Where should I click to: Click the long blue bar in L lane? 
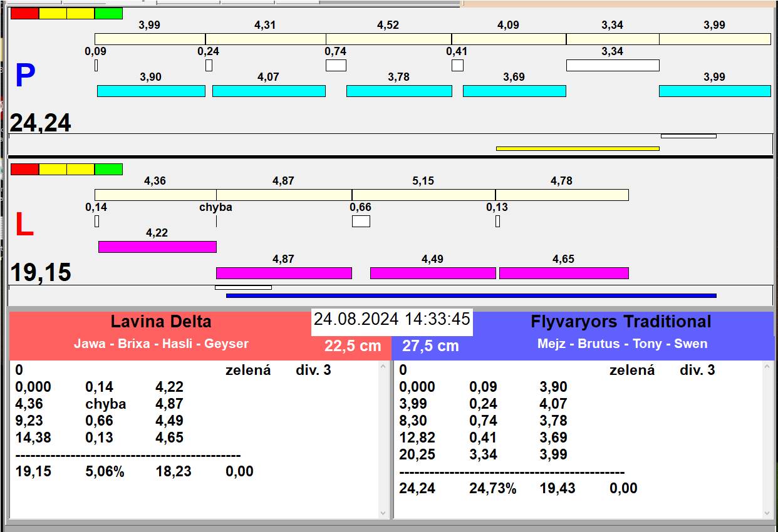(470, 295)
